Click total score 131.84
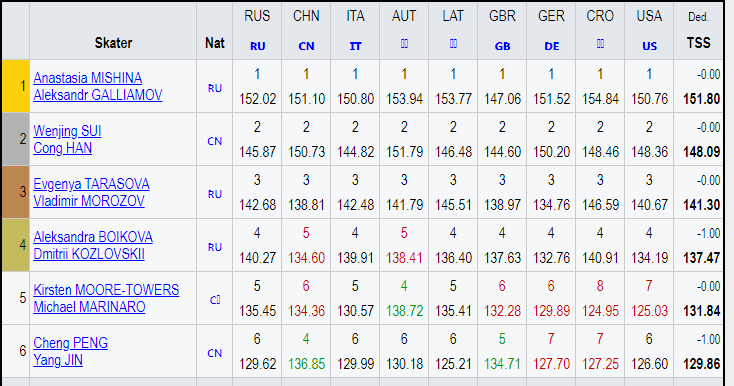This screenshot has height=386, width=734. click(702, 311)
